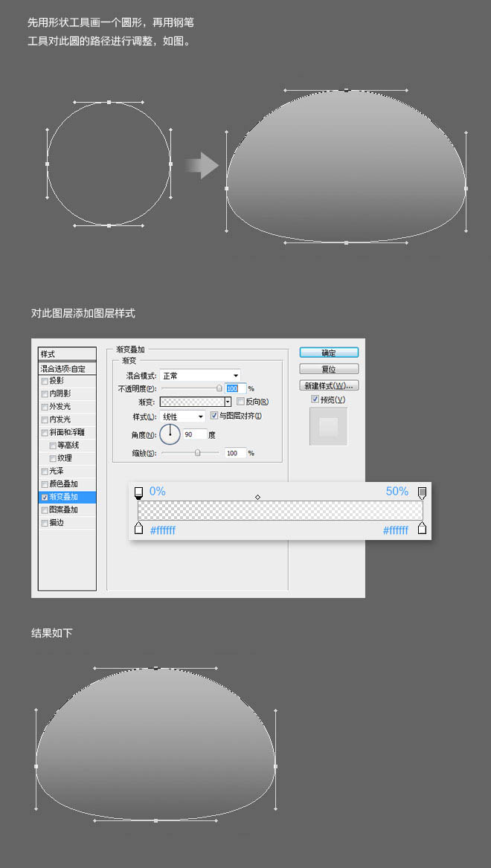This screenshot has height=868, width=491.
Task: Click the left '#ffffff' color label
Action: [163, 530]
